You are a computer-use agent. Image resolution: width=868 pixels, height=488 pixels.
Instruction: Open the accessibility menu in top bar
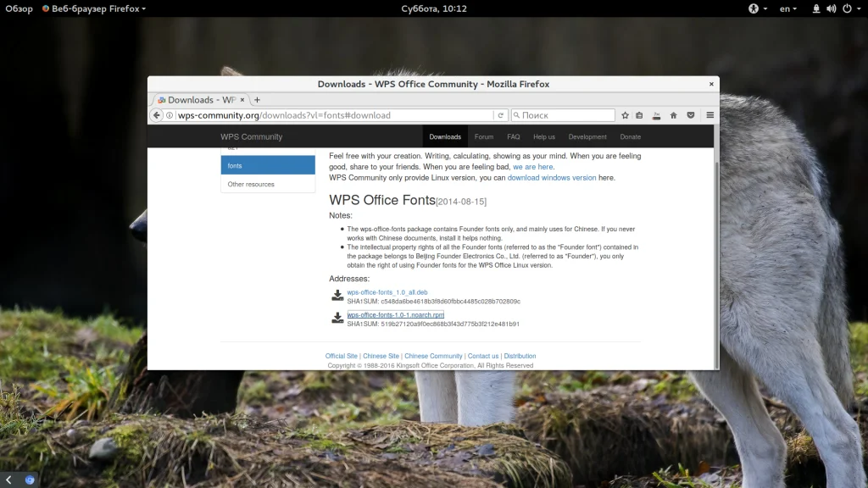[x=757, y=8]
